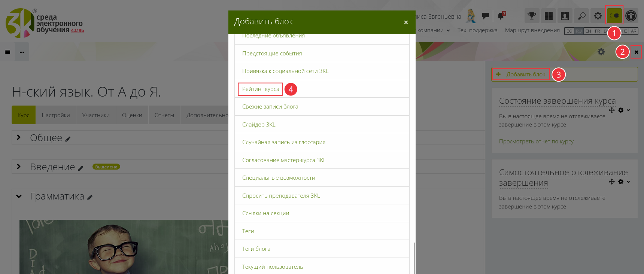
Task: Click the 3KL site logo
Action: coord(44,23)
